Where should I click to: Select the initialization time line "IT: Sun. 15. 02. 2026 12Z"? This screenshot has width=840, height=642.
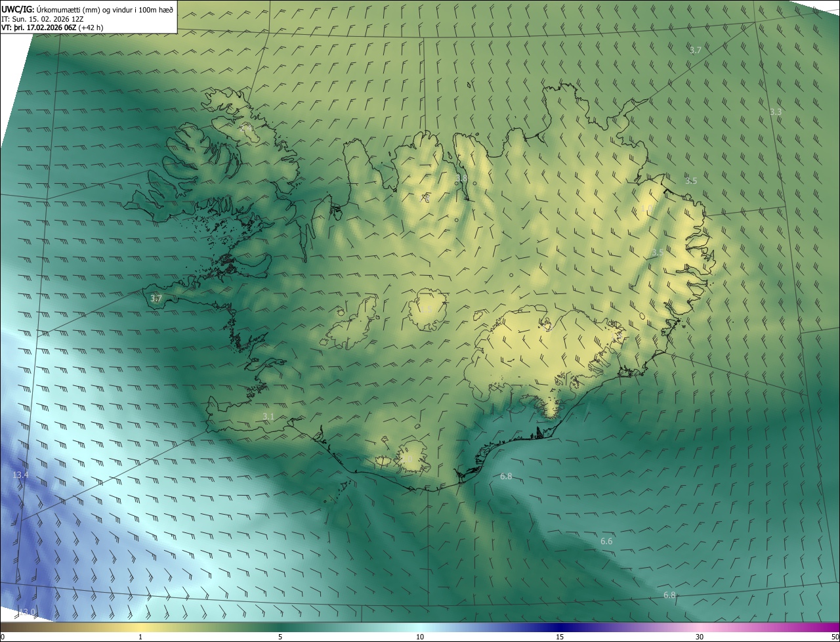[x=43, y=18]
